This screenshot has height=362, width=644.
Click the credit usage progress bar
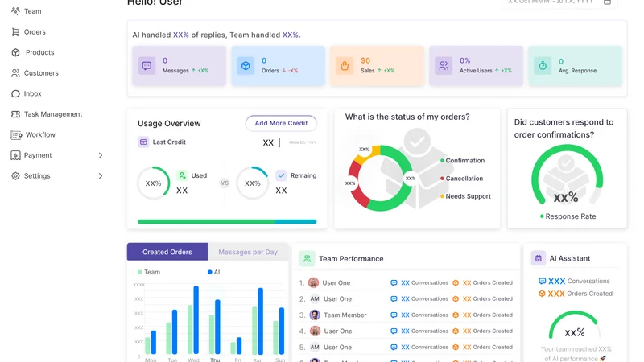(227, 222)
